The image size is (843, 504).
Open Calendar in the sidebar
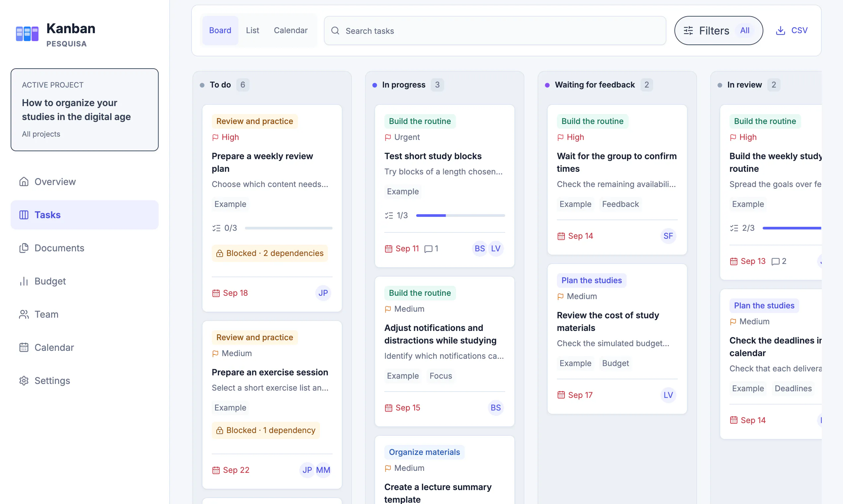point(84,347)
